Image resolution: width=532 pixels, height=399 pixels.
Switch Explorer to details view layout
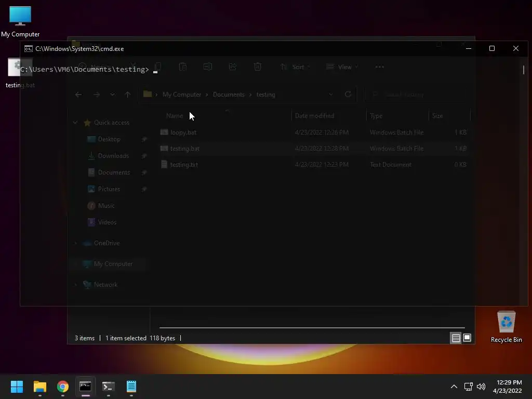coord(456,338)
